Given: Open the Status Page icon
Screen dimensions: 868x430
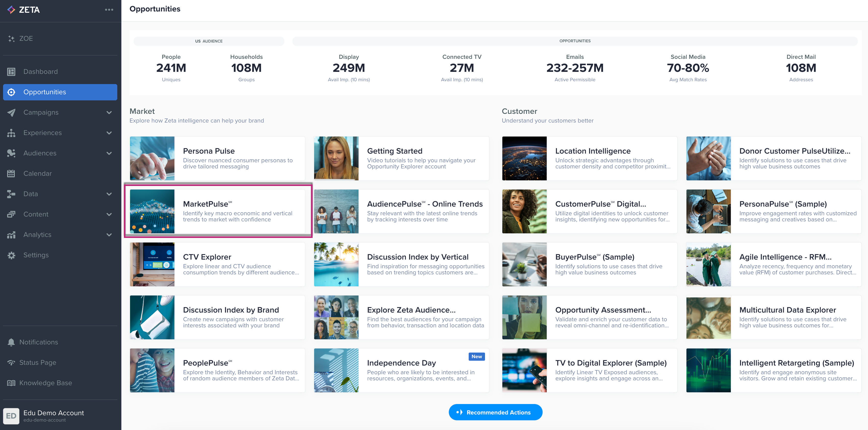Looking at the screenshot, I should tap(11, 363).
